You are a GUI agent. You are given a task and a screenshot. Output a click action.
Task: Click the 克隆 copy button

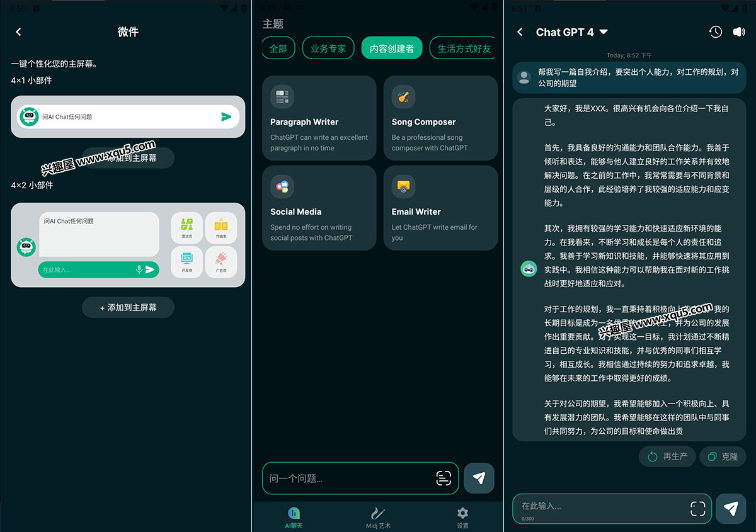point(723,456)
